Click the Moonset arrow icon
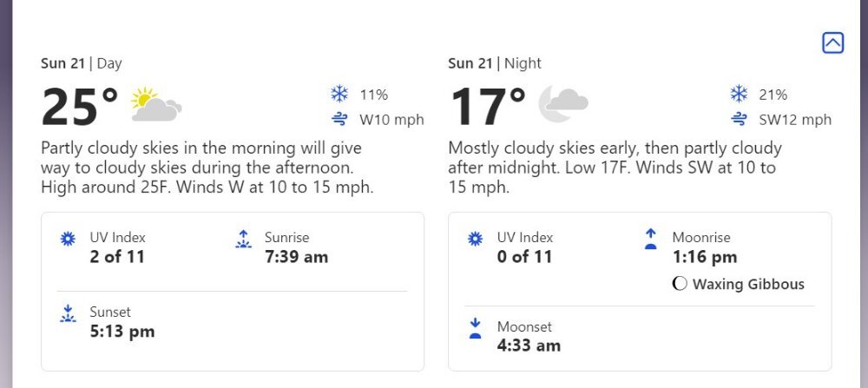The width and height of the screenshot is (868, 388). (x=475, y=328)
